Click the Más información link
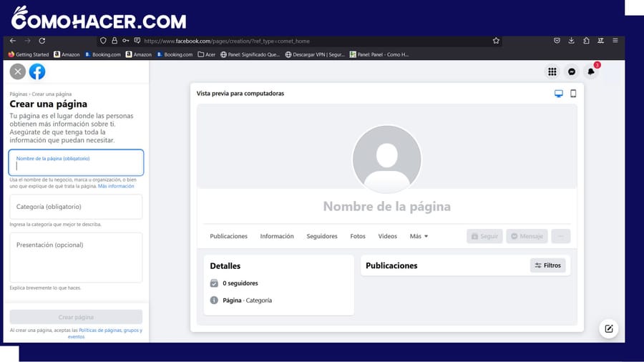644x362 pixels. pyautogui.click(x=116, y=186)
